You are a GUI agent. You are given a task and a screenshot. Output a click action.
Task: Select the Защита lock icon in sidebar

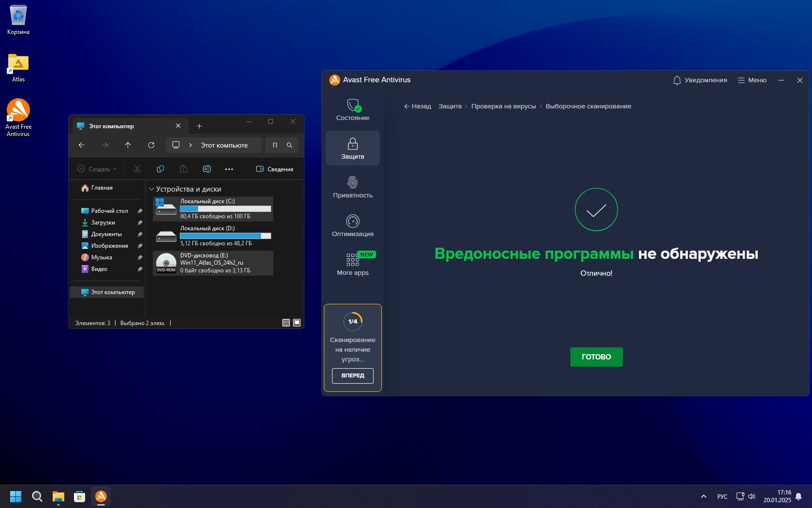[x=352, y=148]
